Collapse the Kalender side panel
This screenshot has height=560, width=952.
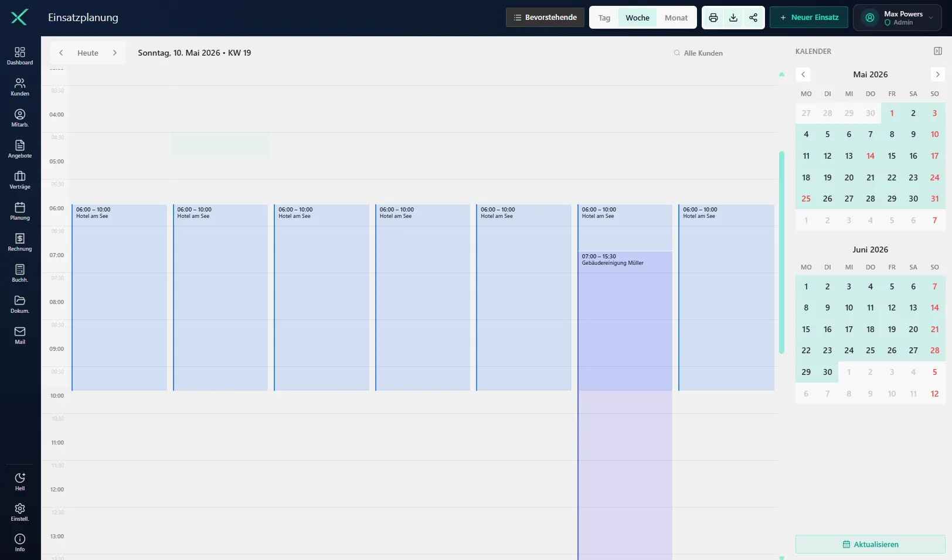click(x=938, y=52)
